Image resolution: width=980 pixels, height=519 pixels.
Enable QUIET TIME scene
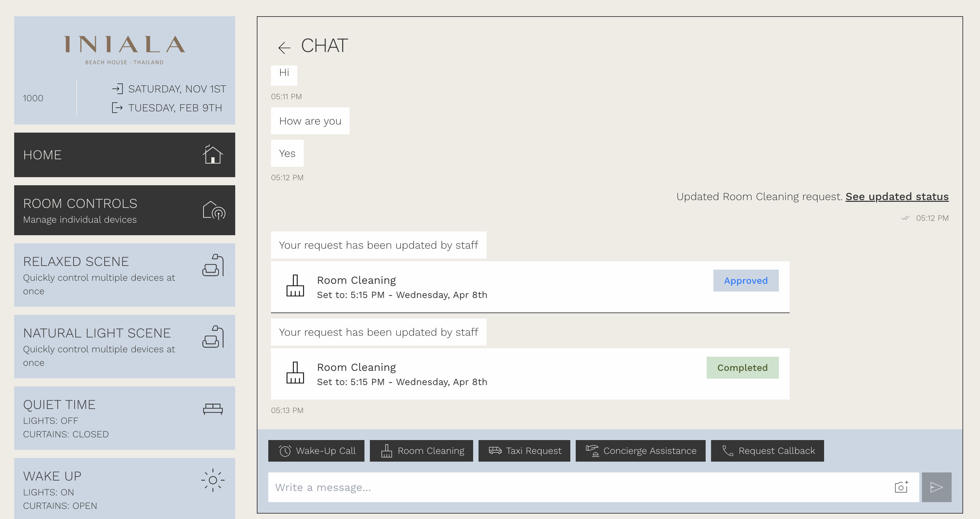coord(125,418)
